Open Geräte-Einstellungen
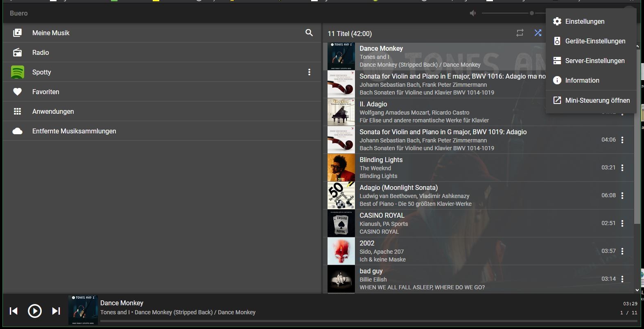The height and width of the screenshot is (329, 644). point(595,41)
